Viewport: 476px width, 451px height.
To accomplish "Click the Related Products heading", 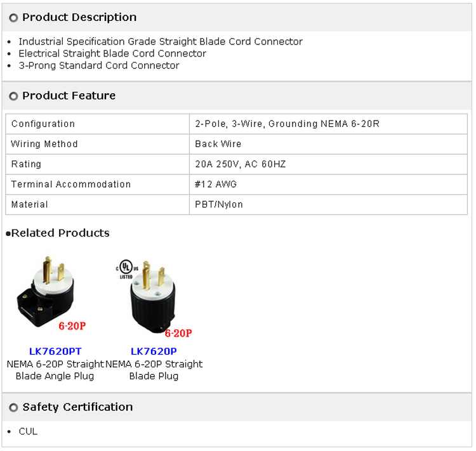I will (60, 233).
